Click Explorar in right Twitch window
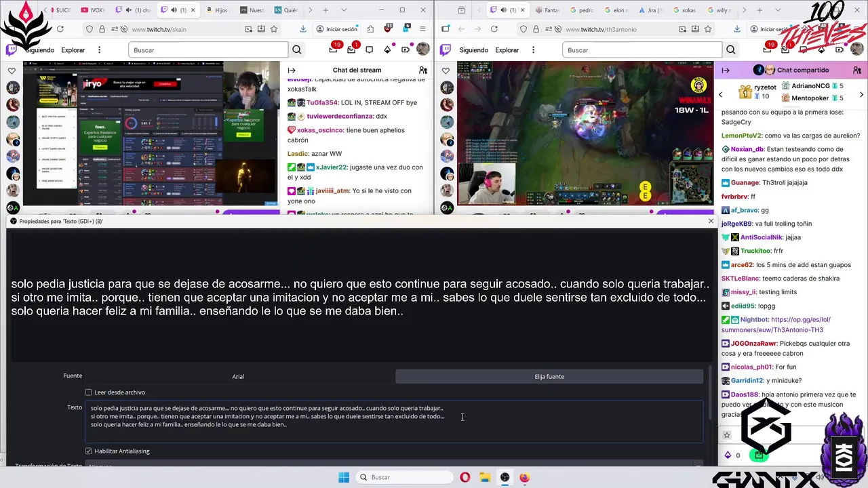This screenshot has width=868, height=488. 507,50
